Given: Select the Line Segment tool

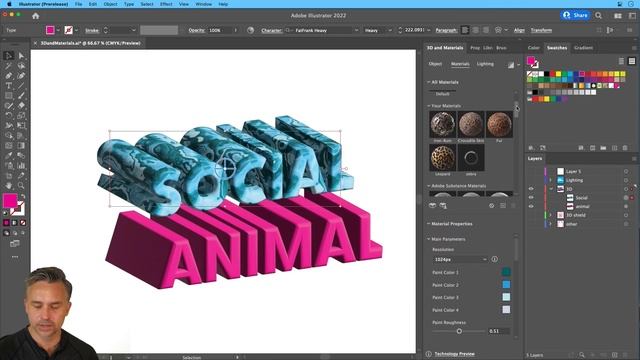Looking at the screenshot, I should pos(21,86).
